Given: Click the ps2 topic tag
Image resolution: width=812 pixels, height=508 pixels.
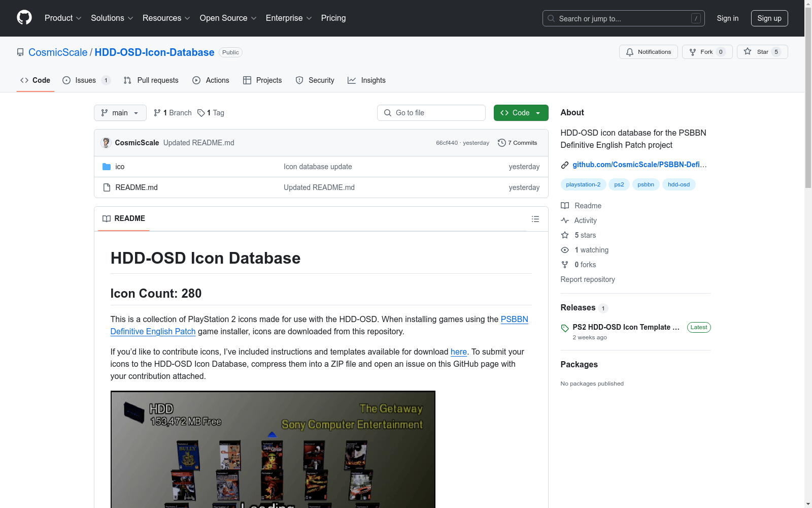Looking at the screenshot, I should click(619, 184).
